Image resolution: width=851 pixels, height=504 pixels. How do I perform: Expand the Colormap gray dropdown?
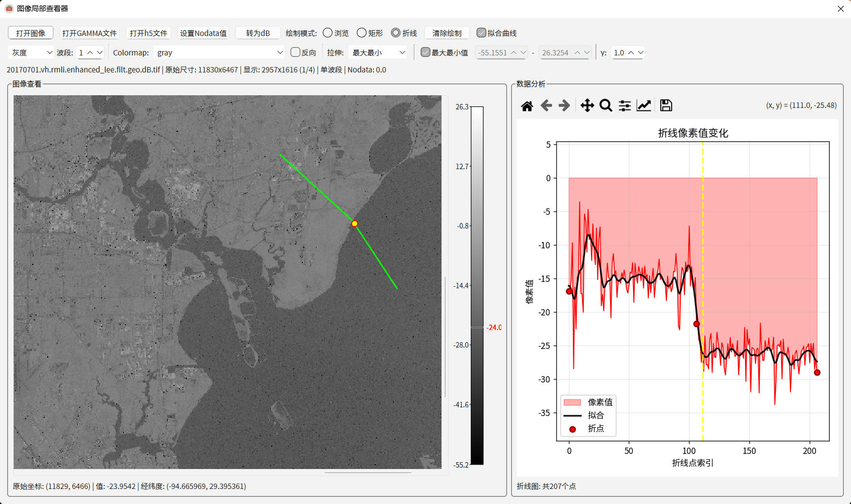pos(219,52)
